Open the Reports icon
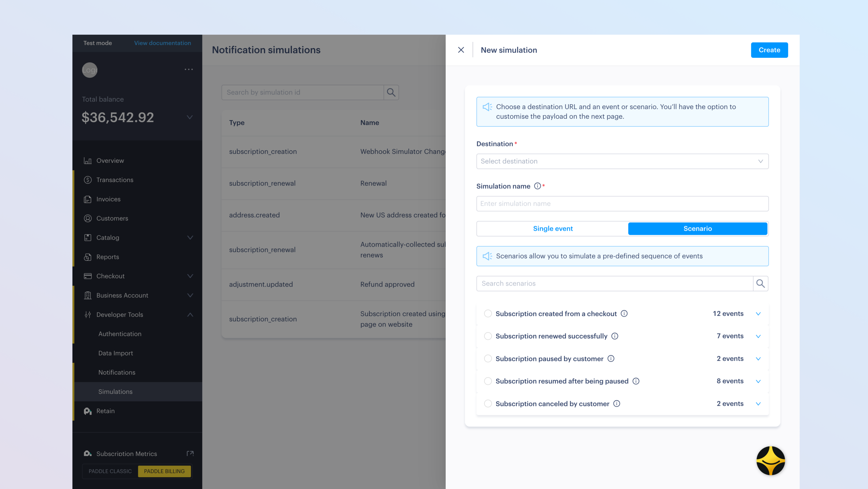The height and width of the screenshot is (489, 868). point(88,257)
